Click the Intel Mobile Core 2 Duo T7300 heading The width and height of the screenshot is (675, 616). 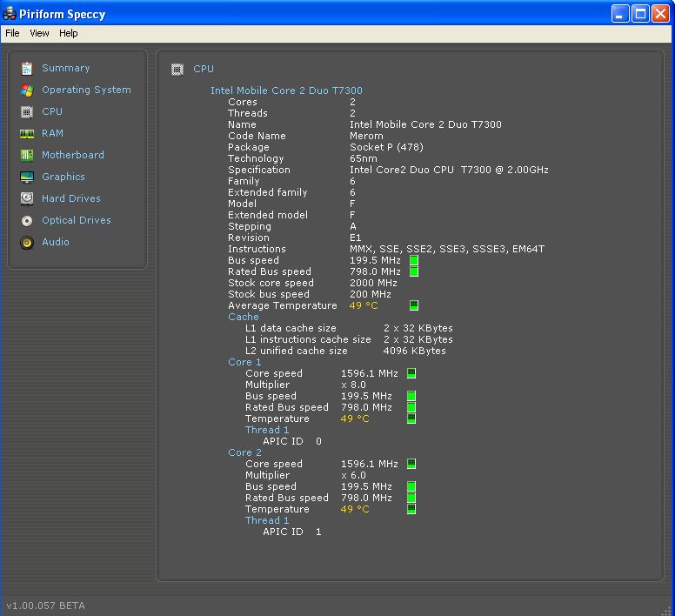[286, 90]
